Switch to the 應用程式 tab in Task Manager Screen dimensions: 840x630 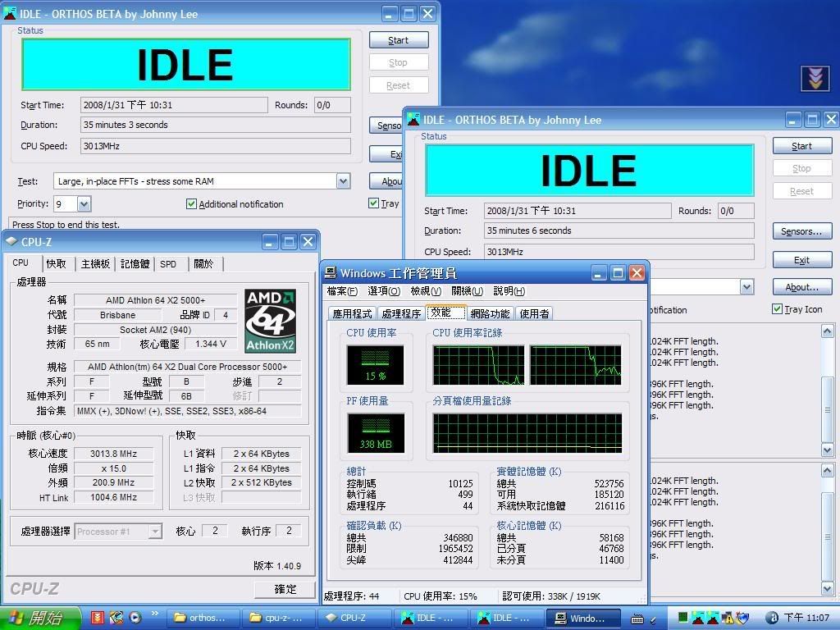pyautogui.click(x=352, y=313)
